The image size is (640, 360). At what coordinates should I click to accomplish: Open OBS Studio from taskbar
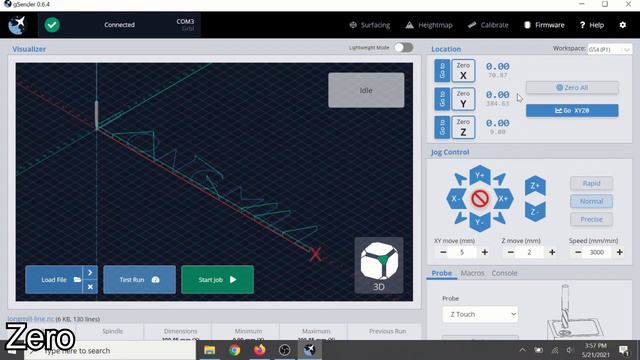[x=284, y=350]
